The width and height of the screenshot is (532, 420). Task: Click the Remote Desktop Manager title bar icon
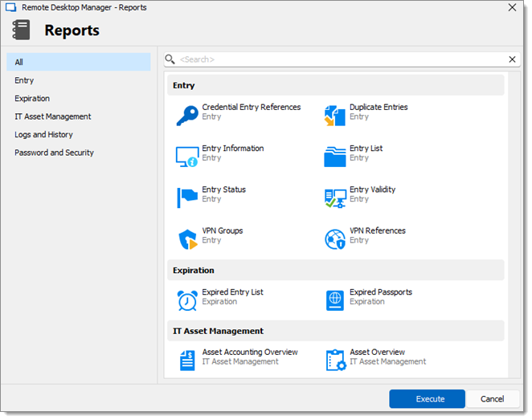tap(11, 7)
